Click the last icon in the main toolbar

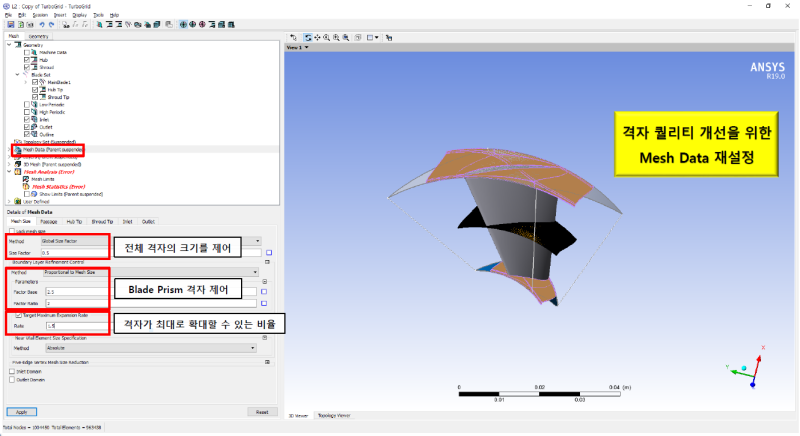coord(231,24)
